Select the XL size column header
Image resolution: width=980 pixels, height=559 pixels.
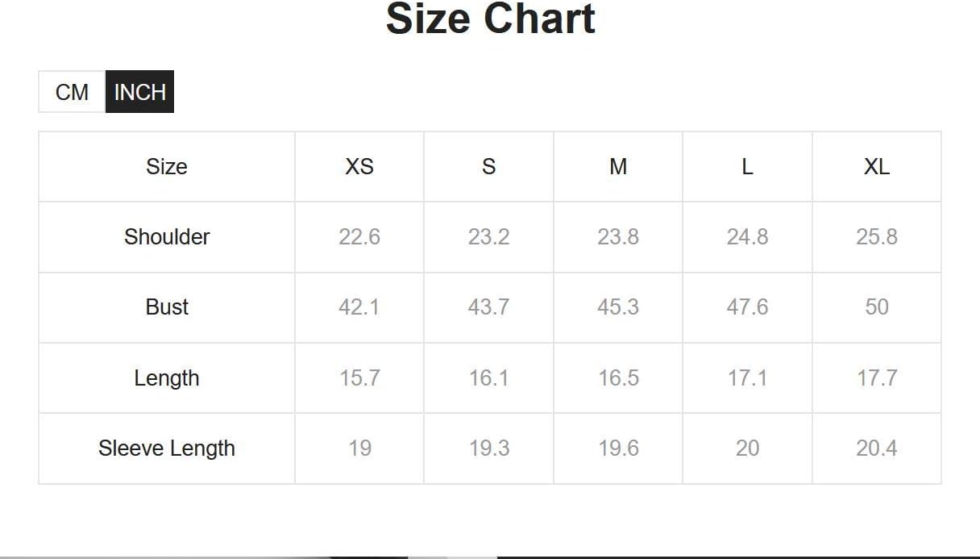tap(877, 167)
